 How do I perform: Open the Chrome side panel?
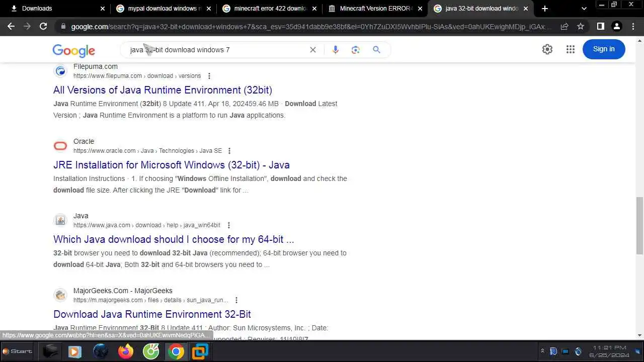coord(600,26)
